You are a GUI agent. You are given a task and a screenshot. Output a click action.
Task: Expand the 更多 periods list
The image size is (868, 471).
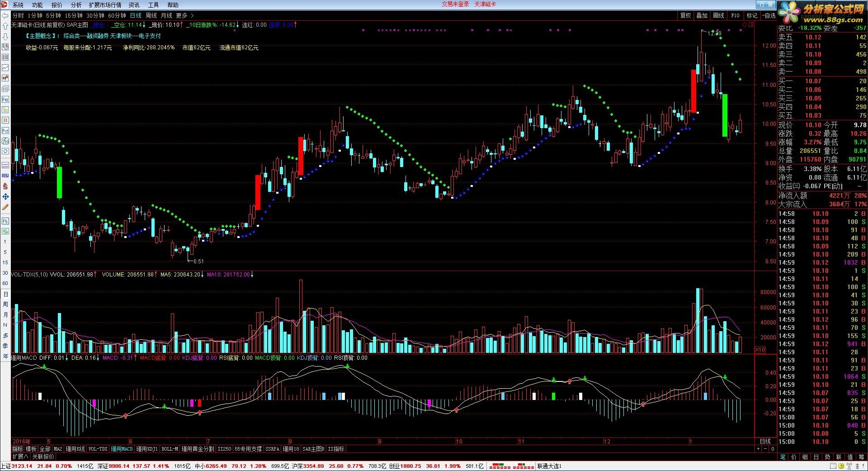pos(184,15)
